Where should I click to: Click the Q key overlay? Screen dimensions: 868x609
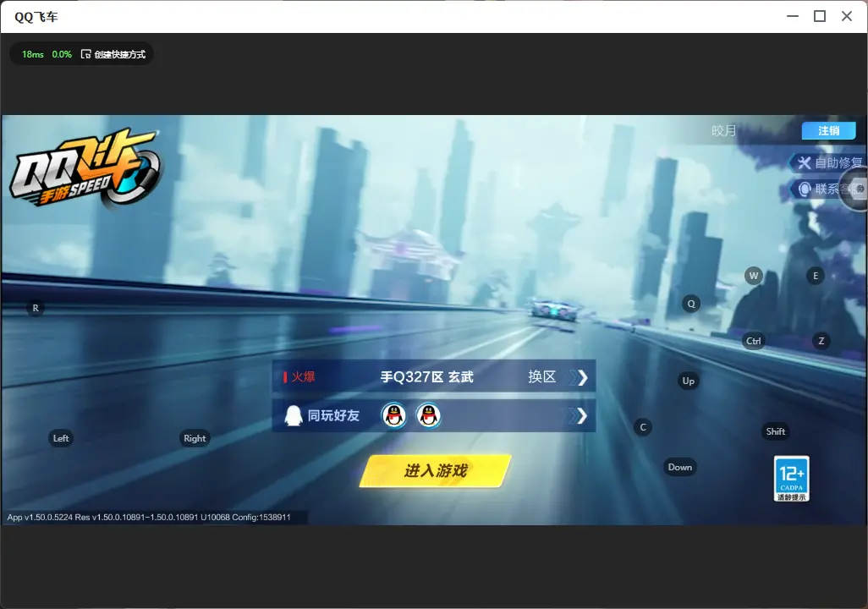tap(691, 304)
